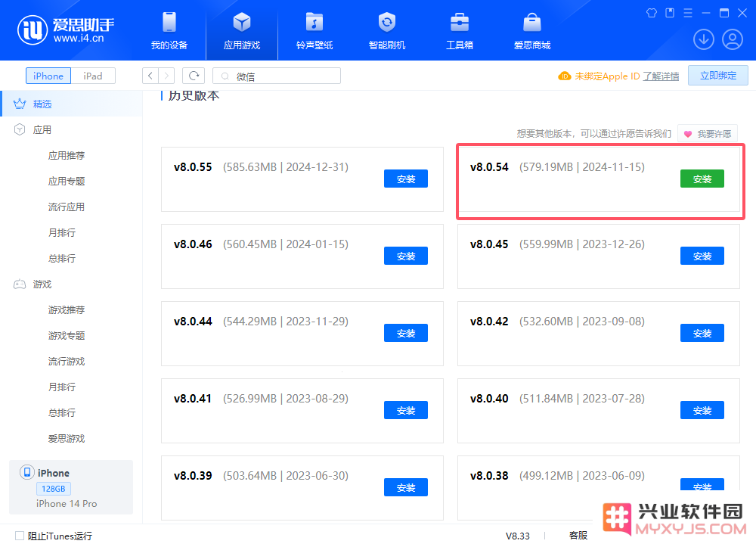Image resolution: width=756 pixels, height=547 pixels.
Task: Select 总排行 under 游戏
Action: point(62,412)
